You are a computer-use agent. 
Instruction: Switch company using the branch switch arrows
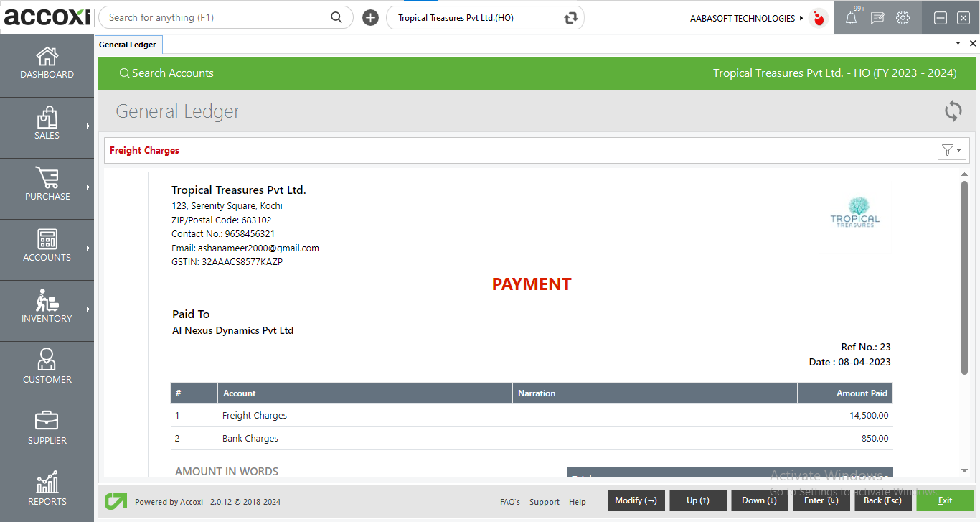(570, 17)
